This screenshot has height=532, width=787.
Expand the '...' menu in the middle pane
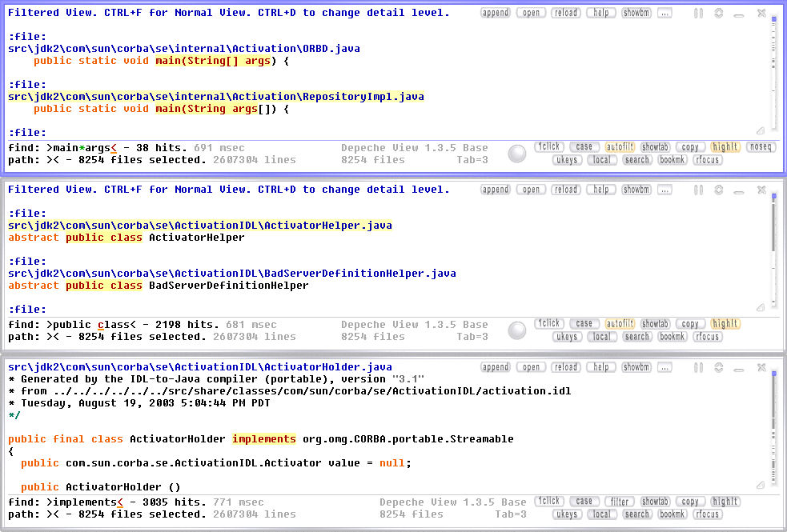(664, 190)
